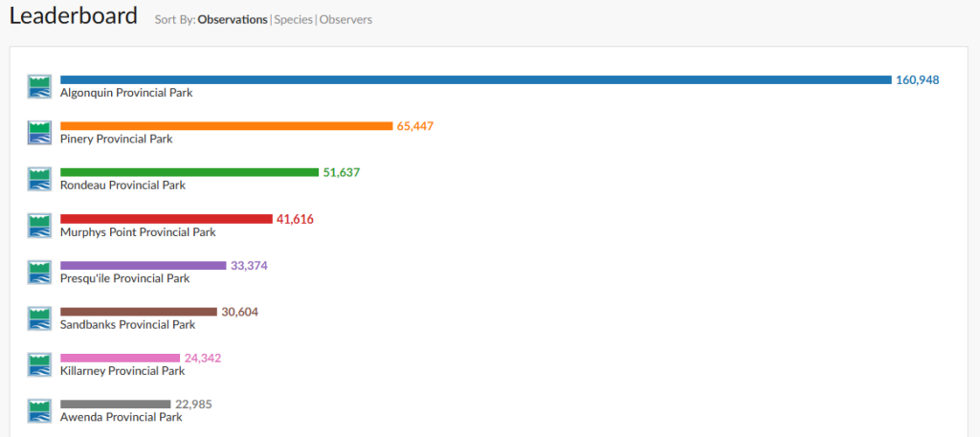The image size is (980, 437).
Task: Click the 30,604 observation count
Action: [240, 312]
